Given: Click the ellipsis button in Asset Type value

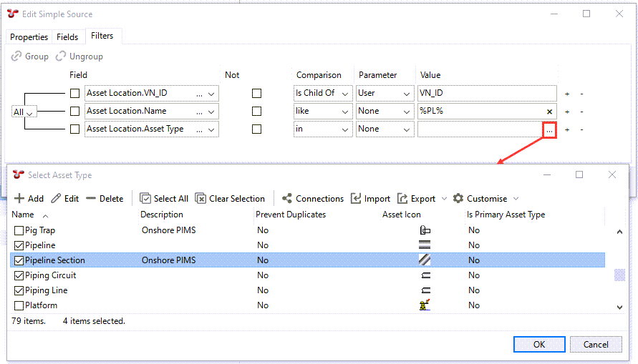Looking at the screenshot, I should [549, 130].
